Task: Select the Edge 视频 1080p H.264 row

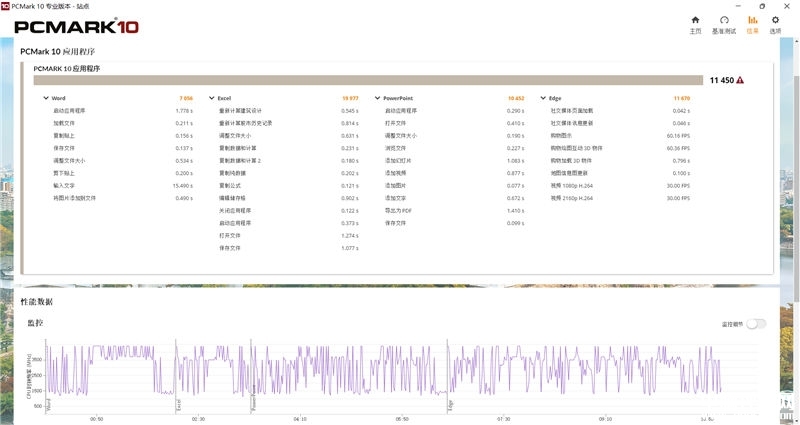Action: [x=620, y=186]
